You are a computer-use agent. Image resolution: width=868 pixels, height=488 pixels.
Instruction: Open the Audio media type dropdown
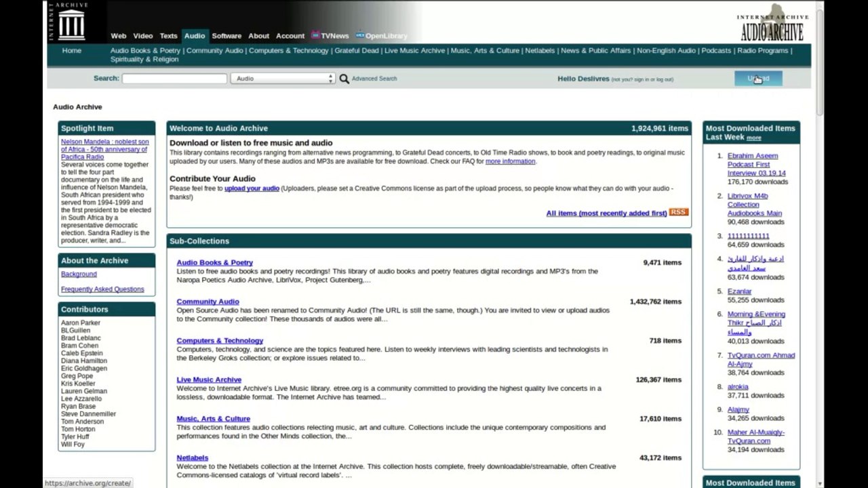[x=283, y=79]
